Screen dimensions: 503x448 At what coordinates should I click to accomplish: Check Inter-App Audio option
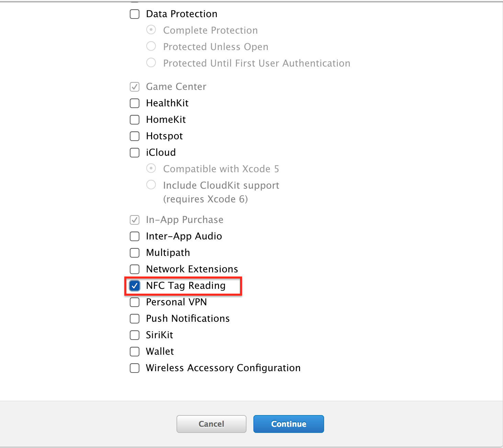click(x=135, y=236)
